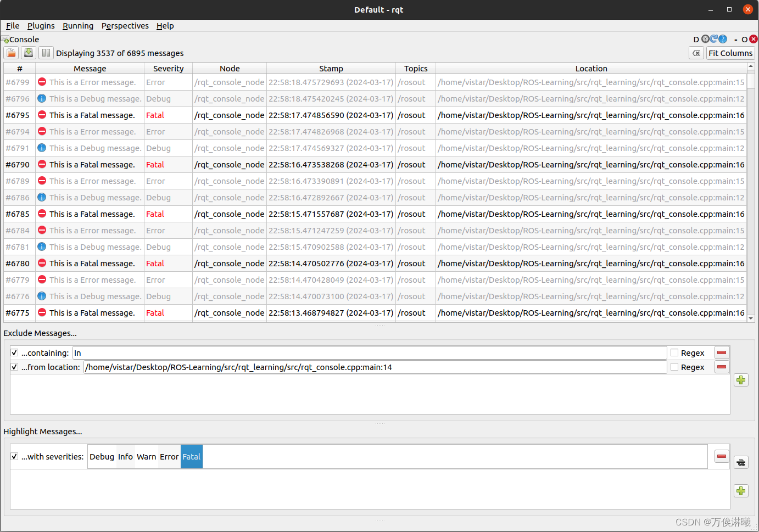Click the from location filter text field
This screenshot has width=759, height=532.
click(x=375, y=367)
